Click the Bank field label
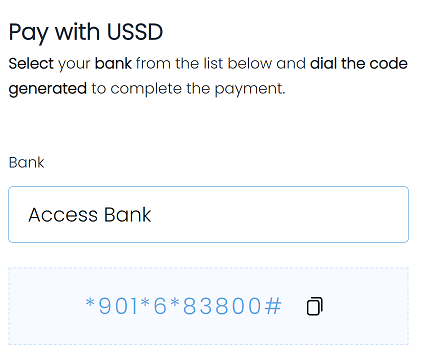The height and width of the screenshot is (362, 429). pyautogui.click(x=26, y=163)
